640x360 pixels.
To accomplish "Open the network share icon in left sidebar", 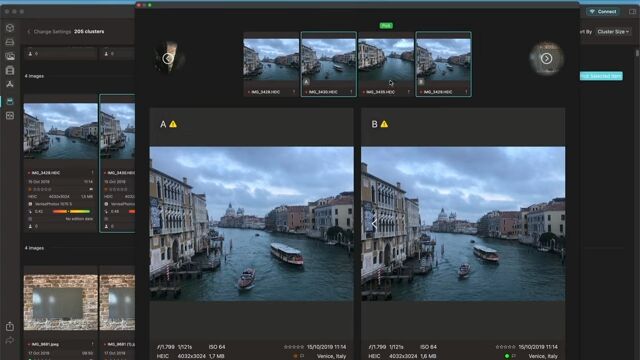I will [10, 84].
